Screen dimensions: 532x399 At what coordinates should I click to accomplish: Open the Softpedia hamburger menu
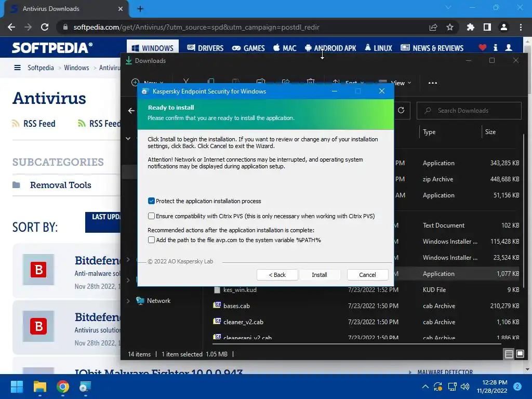[17, 68]
